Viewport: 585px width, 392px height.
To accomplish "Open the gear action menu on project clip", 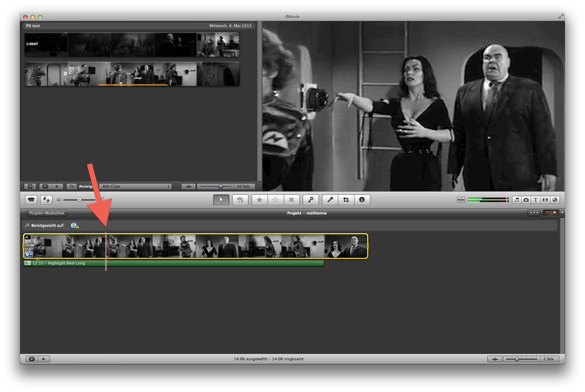I will pyautogui.click(x=29, y=254).
